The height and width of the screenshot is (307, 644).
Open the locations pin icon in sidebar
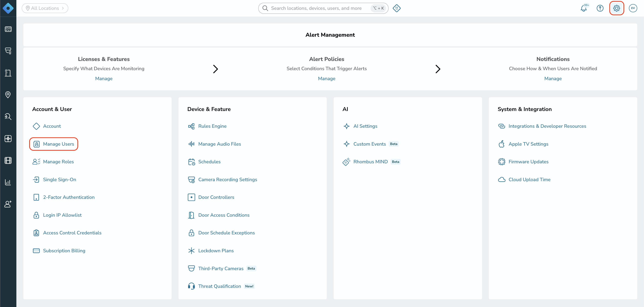8,95
